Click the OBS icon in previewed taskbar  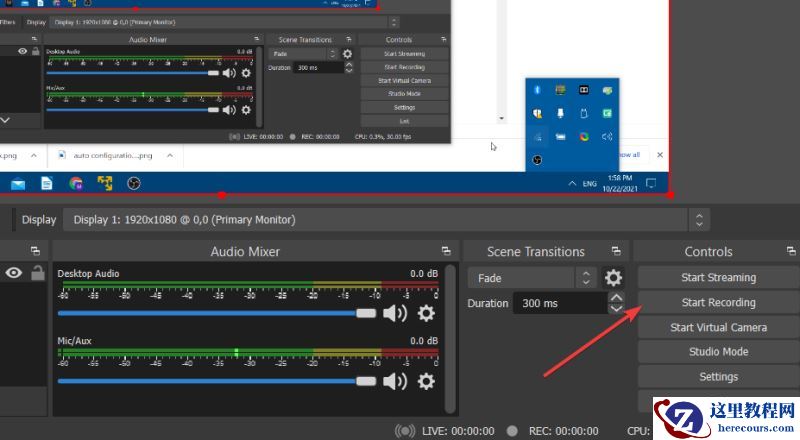[134, 183]
